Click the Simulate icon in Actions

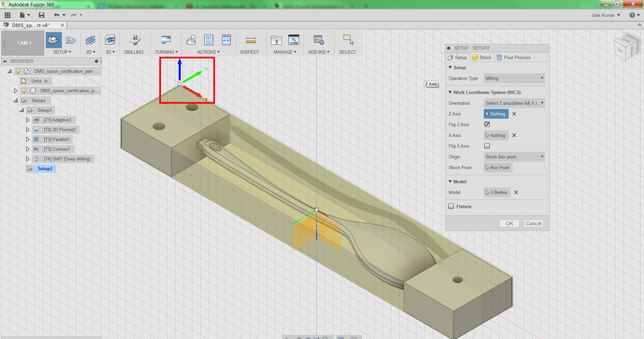tap(191, 40)
